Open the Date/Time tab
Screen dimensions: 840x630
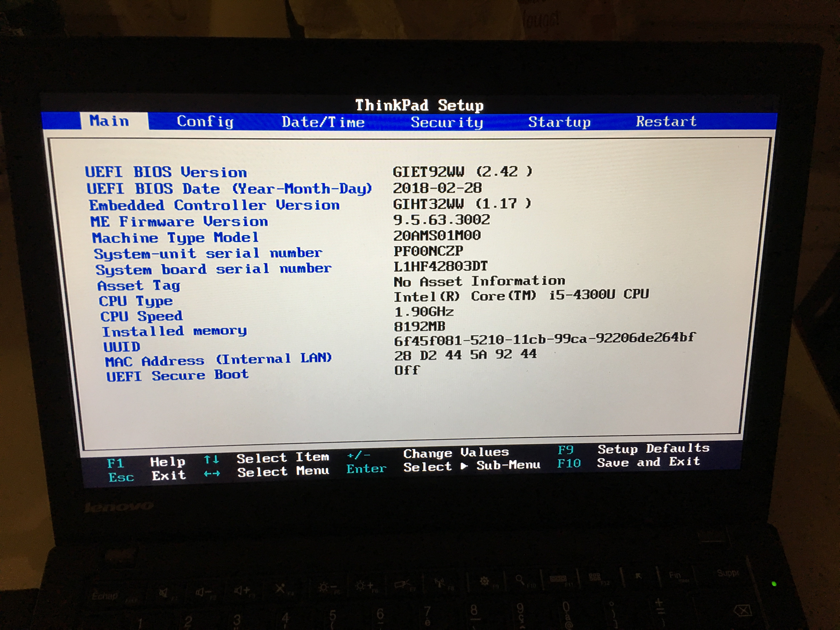pyautogui.click(x=323, y=122)
